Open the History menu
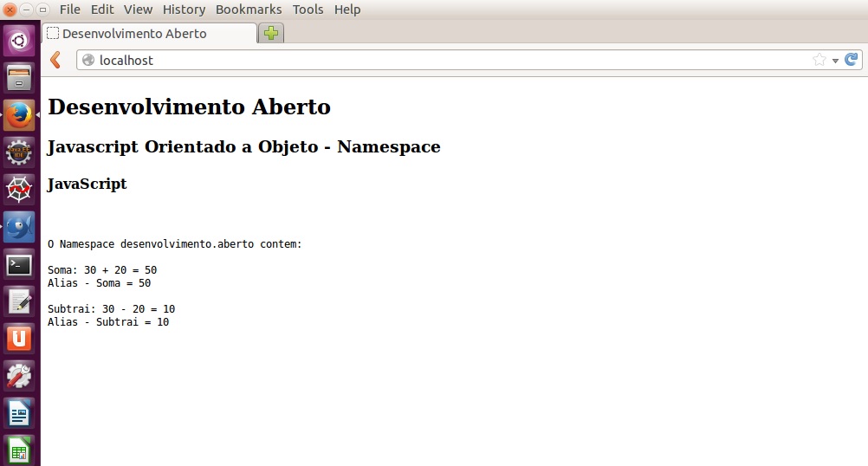868x466 pixels. click(x=184, y=10)
